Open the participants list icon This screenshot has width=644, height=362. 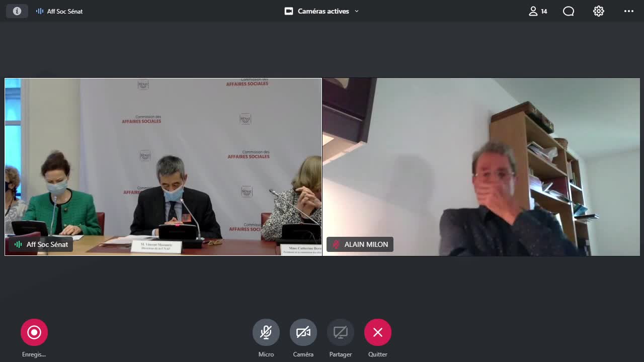tap(533, 11)
